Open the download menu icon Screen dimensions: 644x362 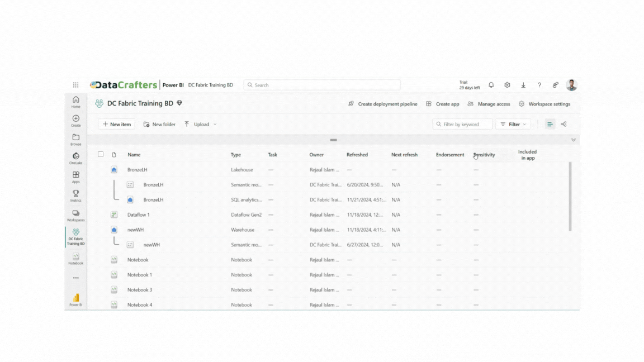pos(523,85)
